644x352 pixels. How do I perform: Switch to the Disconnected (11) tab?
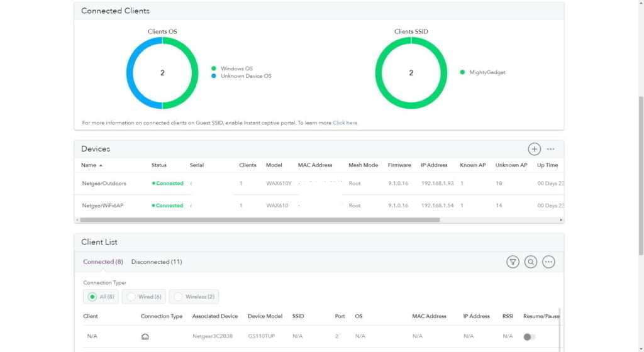pyautogui.click(x=157, y=261)
